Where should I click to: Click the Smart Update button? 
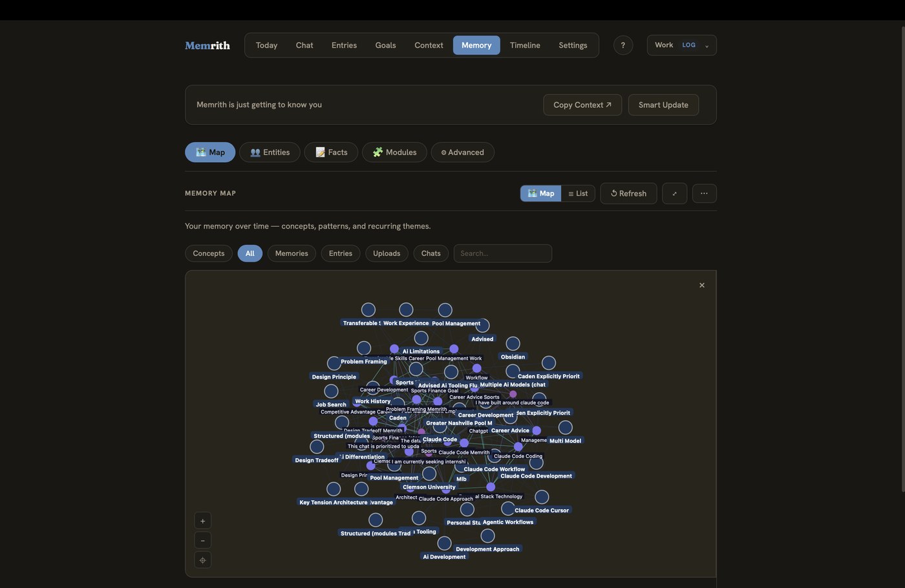click(x=663, y=105)
